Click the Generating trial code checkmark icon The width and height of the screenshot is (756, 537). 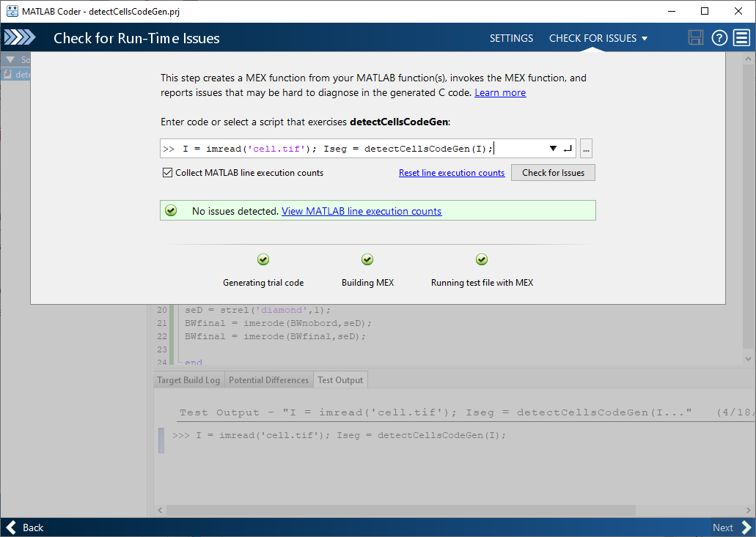coord(263,259)
